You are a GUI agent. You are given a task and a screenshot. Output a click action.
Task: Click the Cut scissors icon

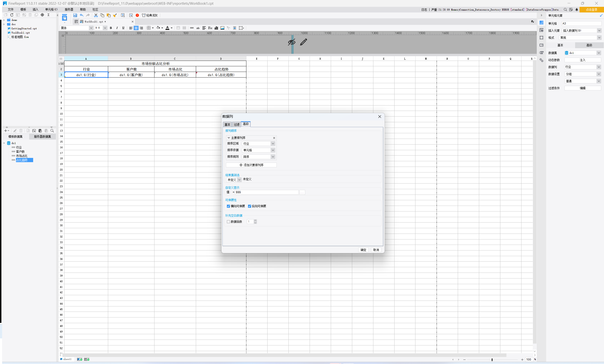coord(96,15)
